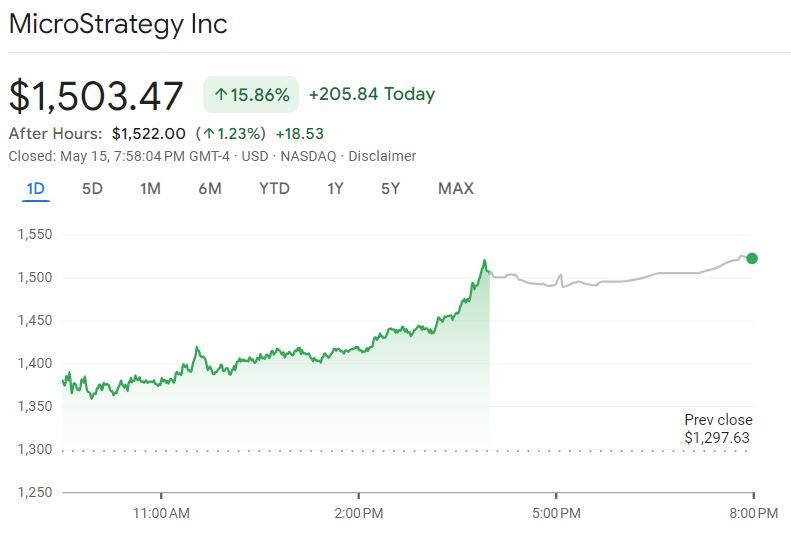Switch to the 1Y range tab
This screenshot has height=533, width=791.
point(336,189)
